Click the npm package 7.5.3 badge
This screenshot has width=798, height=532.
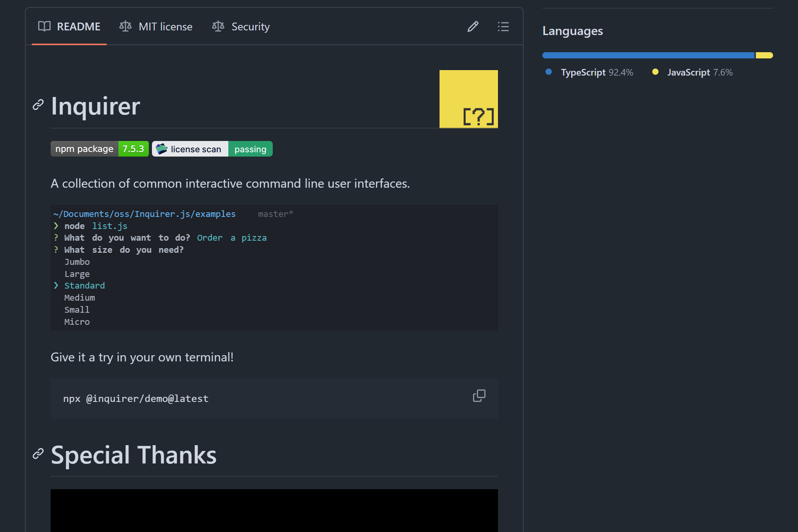point(99,148)
